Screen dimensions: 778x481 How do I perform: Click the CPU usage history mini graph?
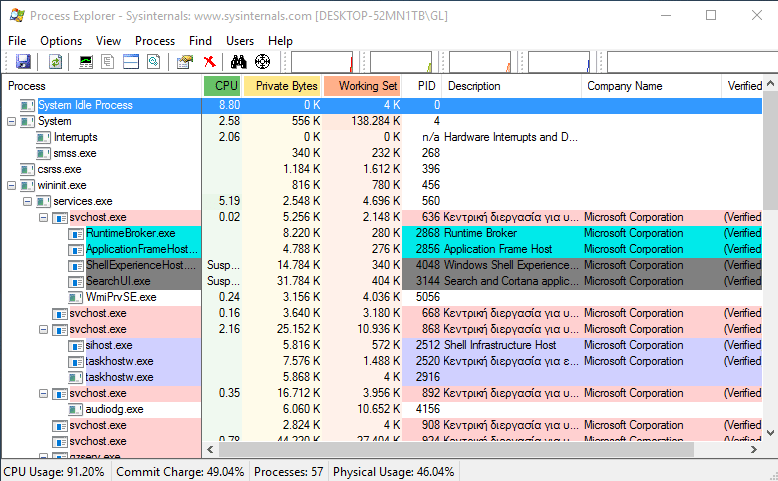322,62
